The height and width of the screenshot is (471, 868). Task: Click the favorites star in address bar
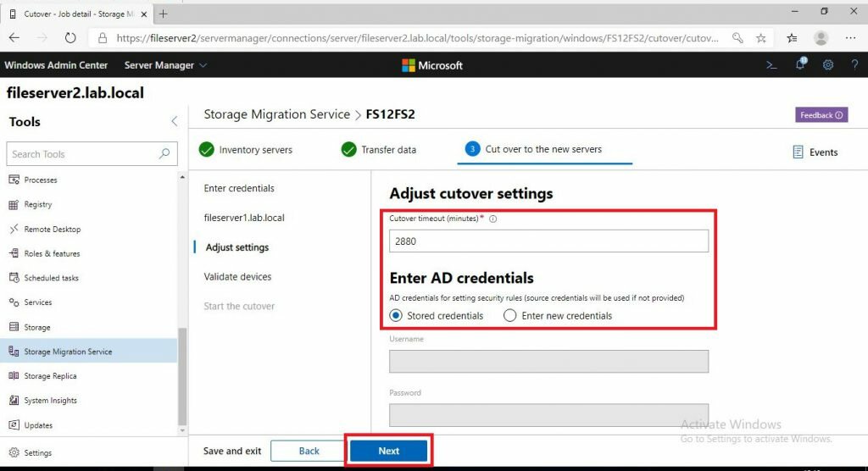(x=761, y=37)
